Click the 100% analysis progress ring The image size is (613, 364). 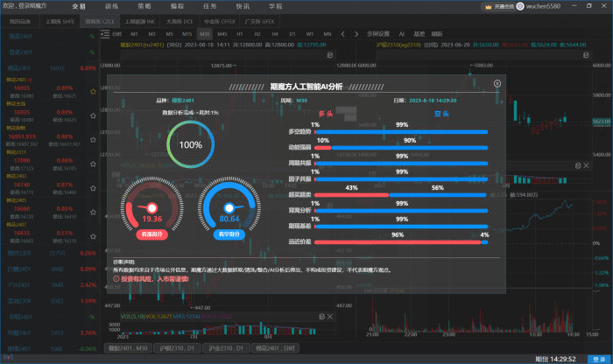[x=190, y=144]
